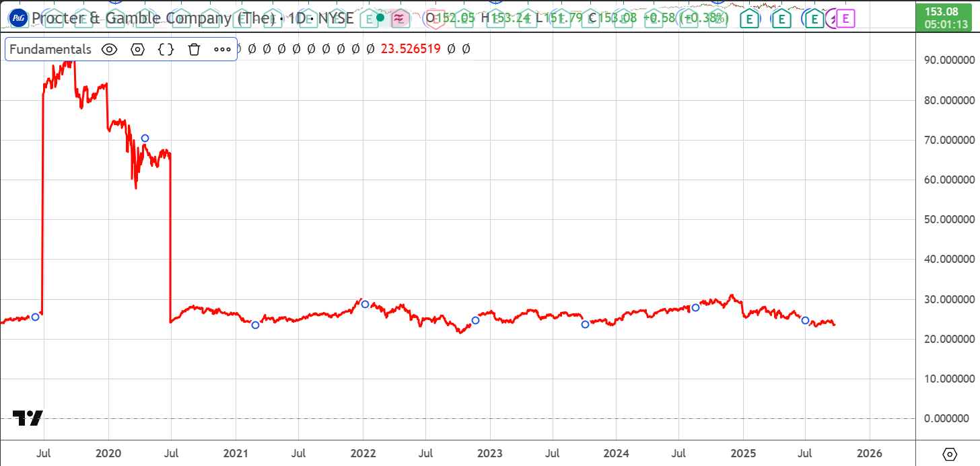Click the TradingView logo in chart corner
Image resolution: width=980 pixels, height=466 pixels.
point(28,418)
